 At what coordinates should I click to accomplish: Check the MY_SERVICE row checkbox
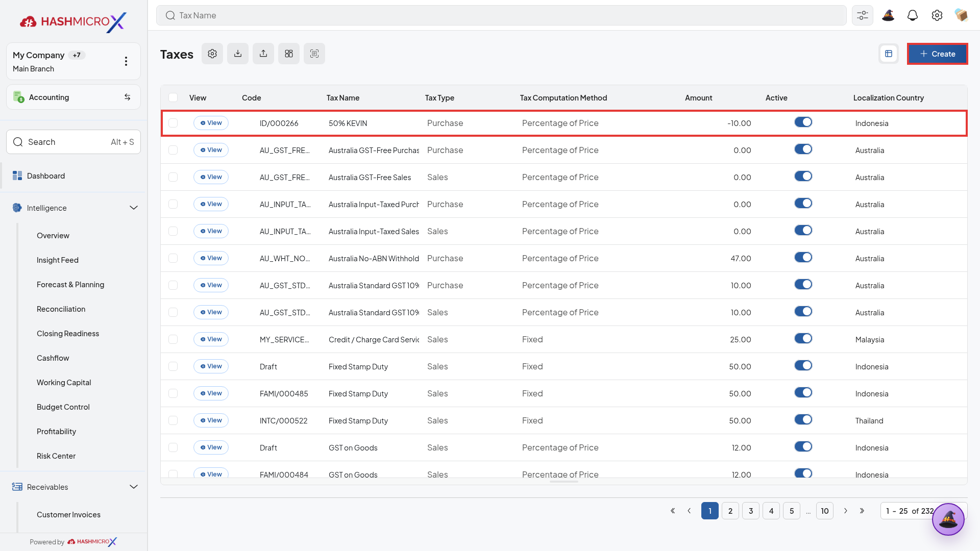(173, 339)
